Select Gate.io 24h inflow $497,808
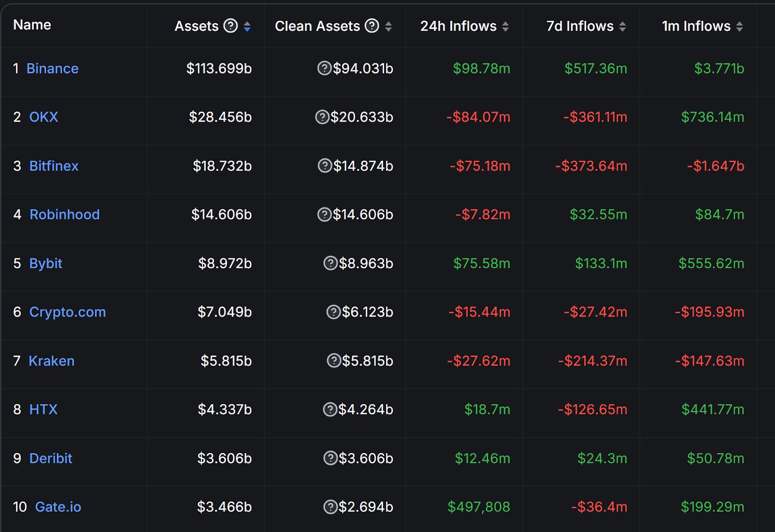 [x=479, y=507]
